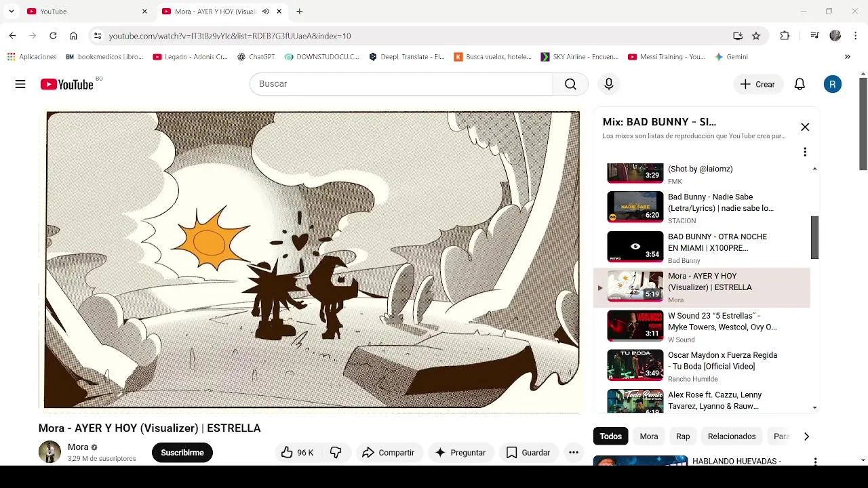Image resolution: width=868 pixels, height=488 pixels.
Task: Open the SKY Airline bookmark
Action: [x=579, y=57]
